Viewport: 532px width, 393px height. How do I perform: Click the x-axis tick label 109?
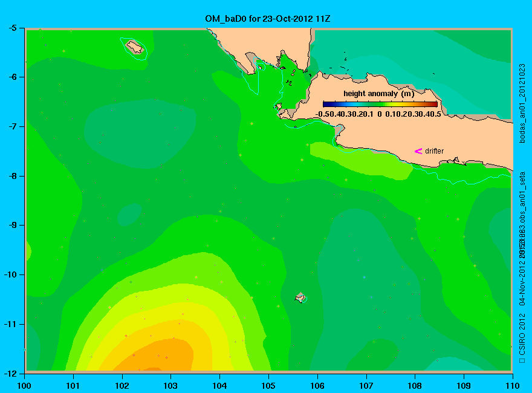[464, 386]
